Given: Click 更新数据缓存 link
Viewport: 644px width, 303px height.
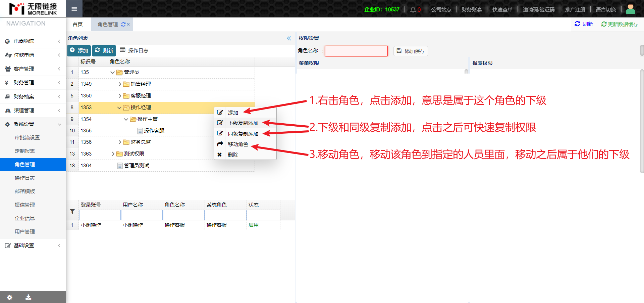Looking at the screenshot, I should (x=620, y=24).
